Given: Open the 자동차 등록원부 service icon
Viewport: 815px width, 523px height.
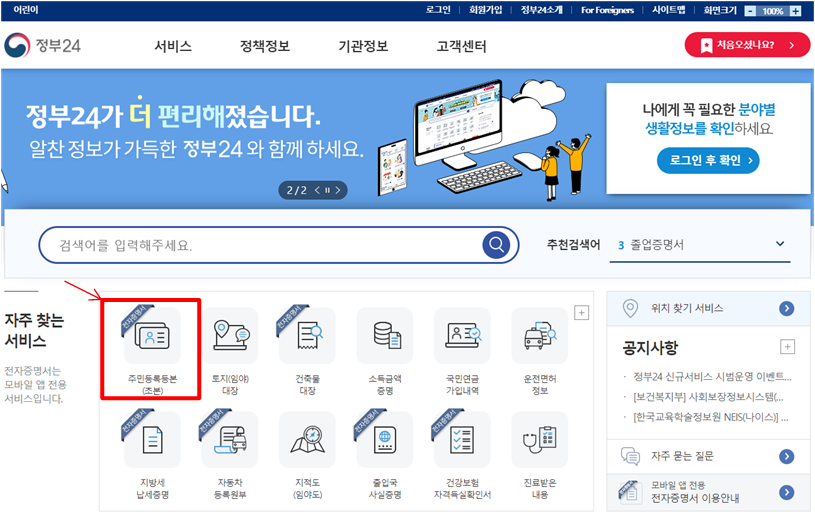Looking at the screenshot, I should 230,440.
